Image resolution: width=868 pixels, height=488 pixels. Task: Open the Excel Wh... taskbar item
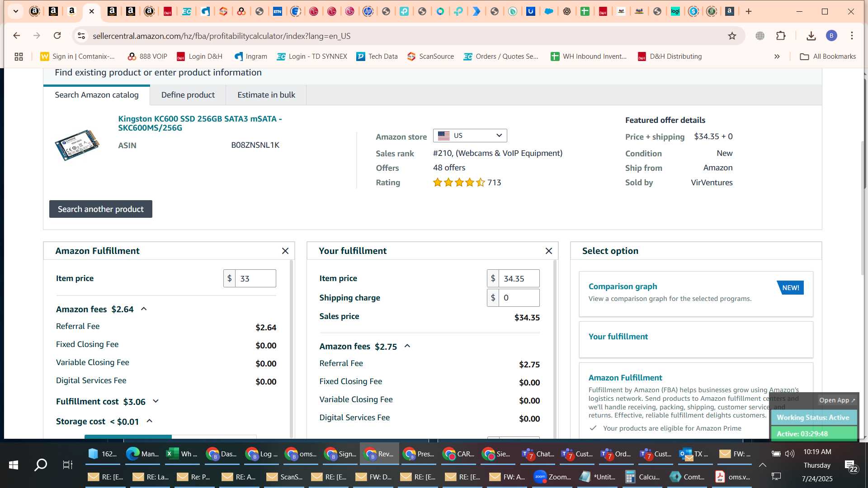click(x=181, y=454)
